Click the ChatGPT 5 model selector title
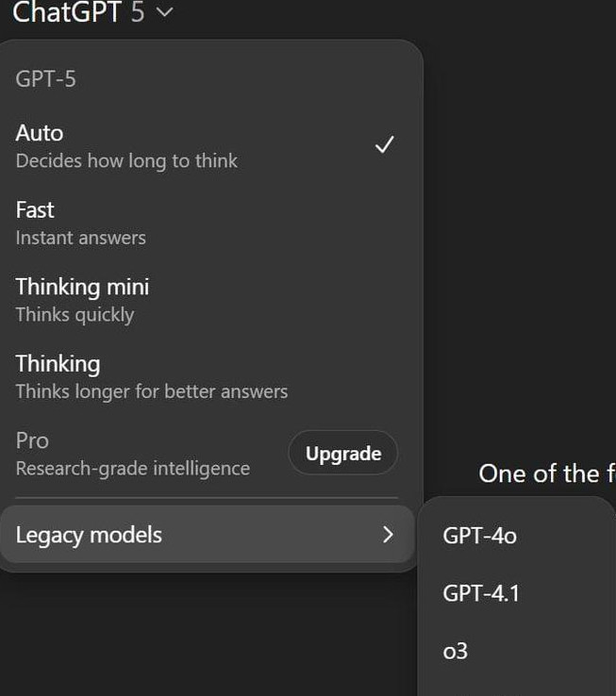The width and height of the screenshot is (616, 696). point(78,12)
